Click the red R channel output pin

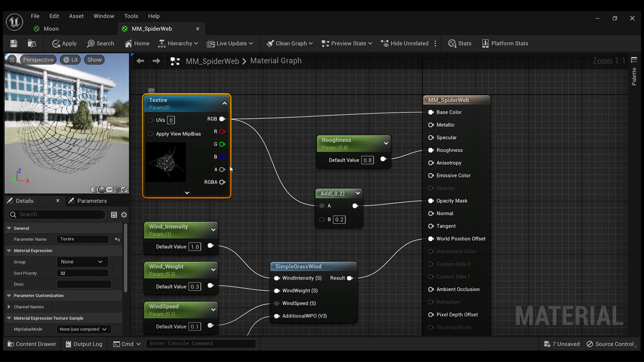point(222,132)
